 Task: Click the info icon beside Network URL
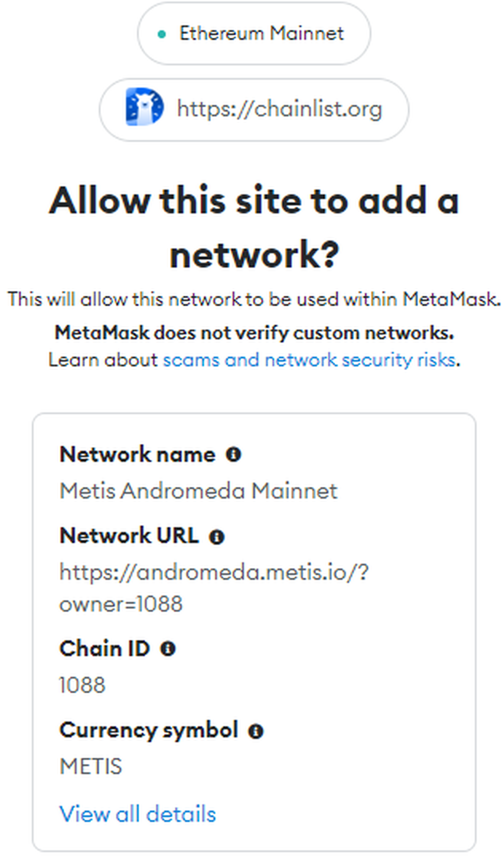pyautogui.click(x=217, y=536)
